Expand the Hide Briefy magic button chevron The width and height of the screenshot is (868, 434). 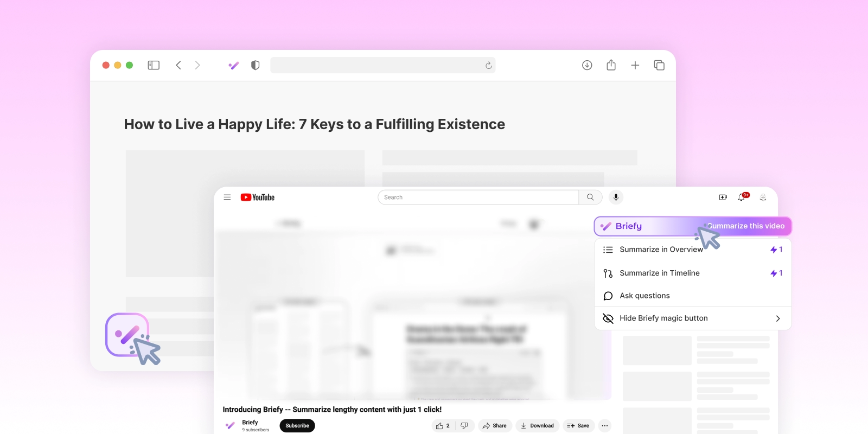[x=778, y=318]
